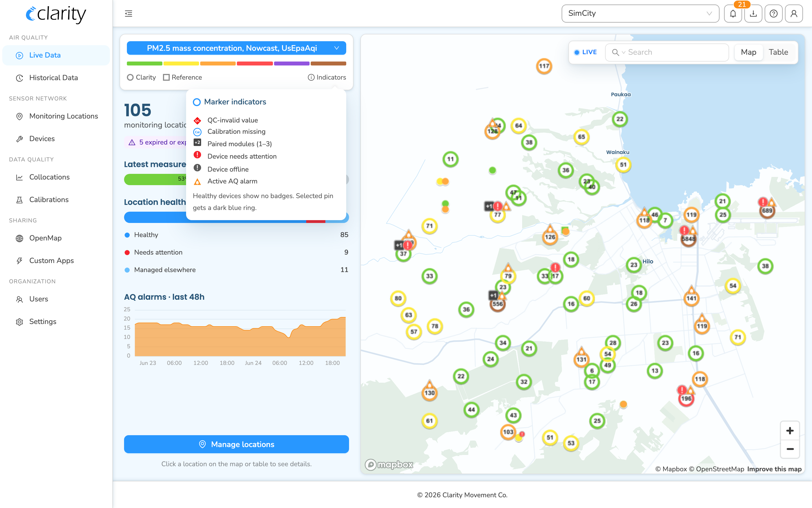Open Settings page
812x508 pixels.
[56, 322]
